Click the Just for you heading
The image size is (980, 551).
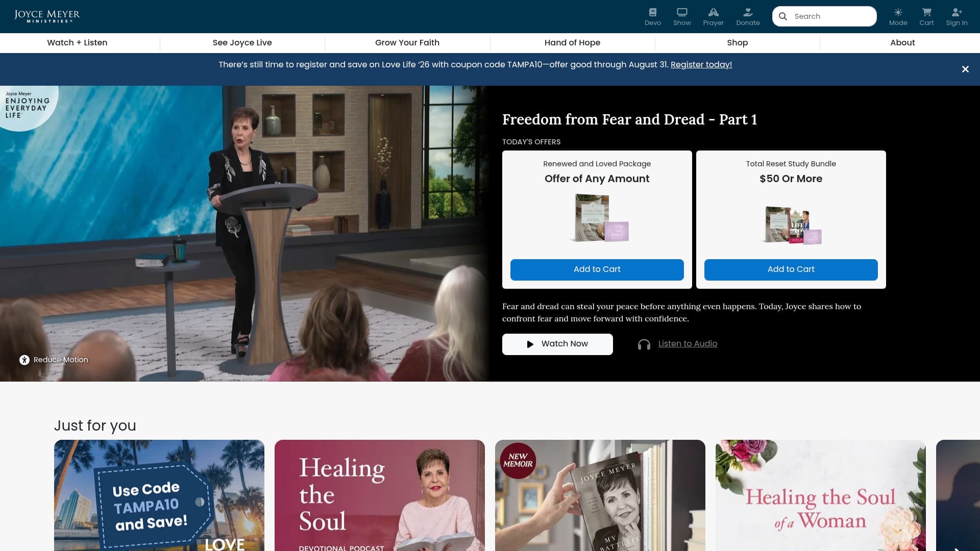click(95, 425)
